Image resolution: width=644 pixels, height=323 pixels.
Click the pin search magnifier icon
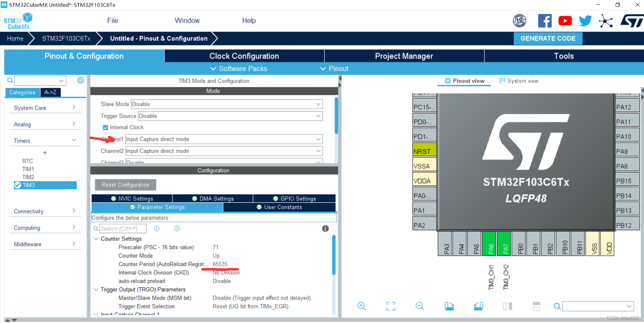557,306
